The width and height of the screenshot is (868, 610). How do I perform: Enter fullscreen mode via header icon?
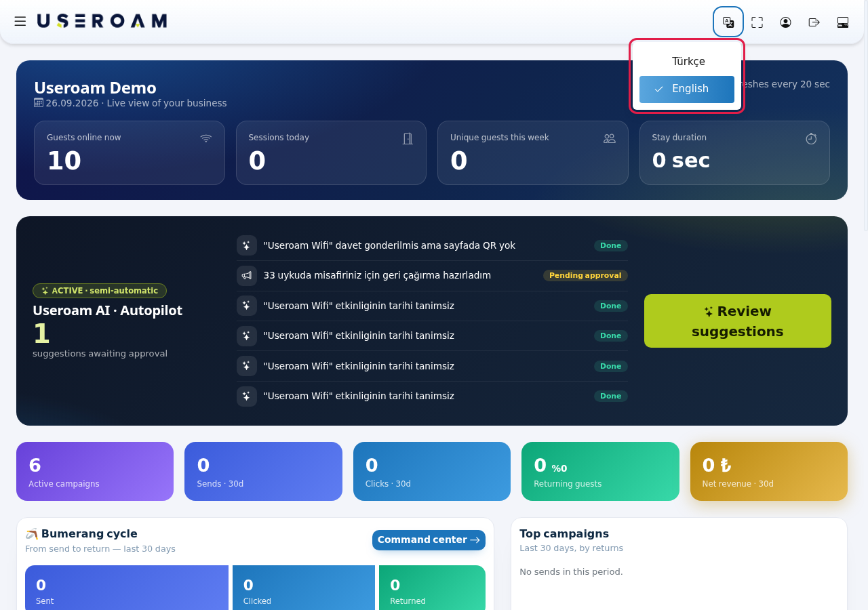(x=757, y=22)
